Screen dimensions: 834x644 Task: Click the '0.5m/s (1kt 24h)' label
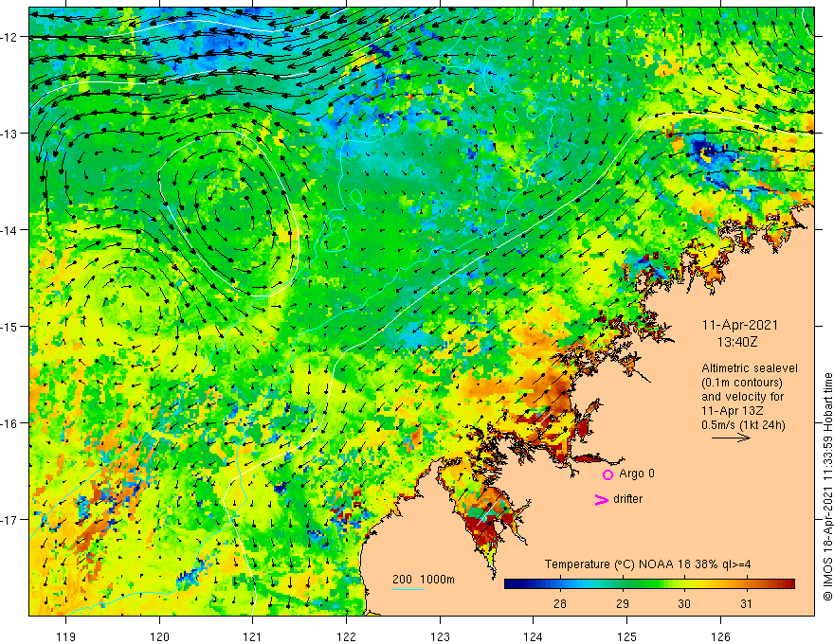(x=743, y=425)
